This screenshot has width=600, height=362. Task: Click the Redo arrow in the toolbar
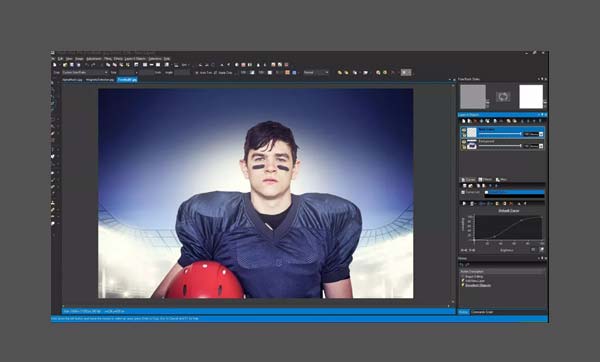click(93, 65)
